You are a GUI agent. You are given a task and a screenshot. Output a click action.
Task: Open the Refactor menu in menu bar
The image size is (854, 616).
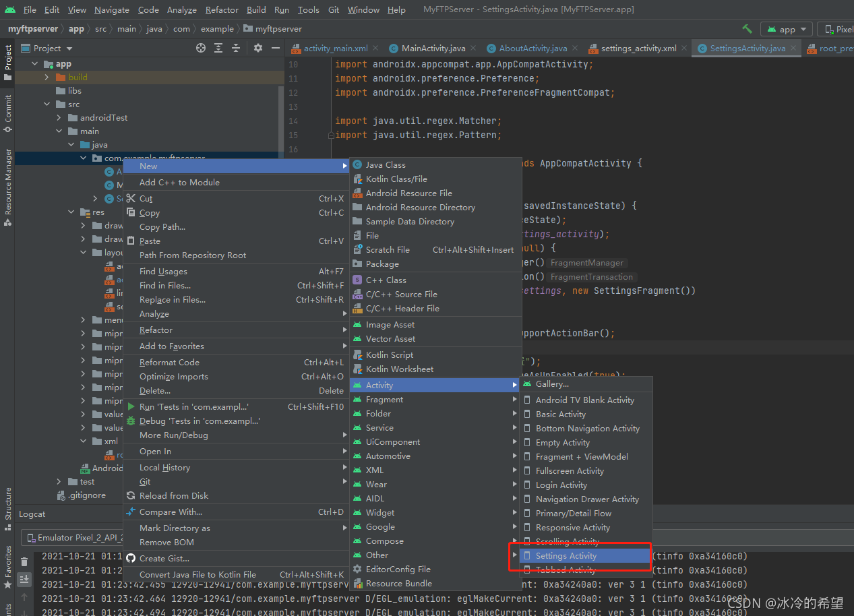[222, 9]
